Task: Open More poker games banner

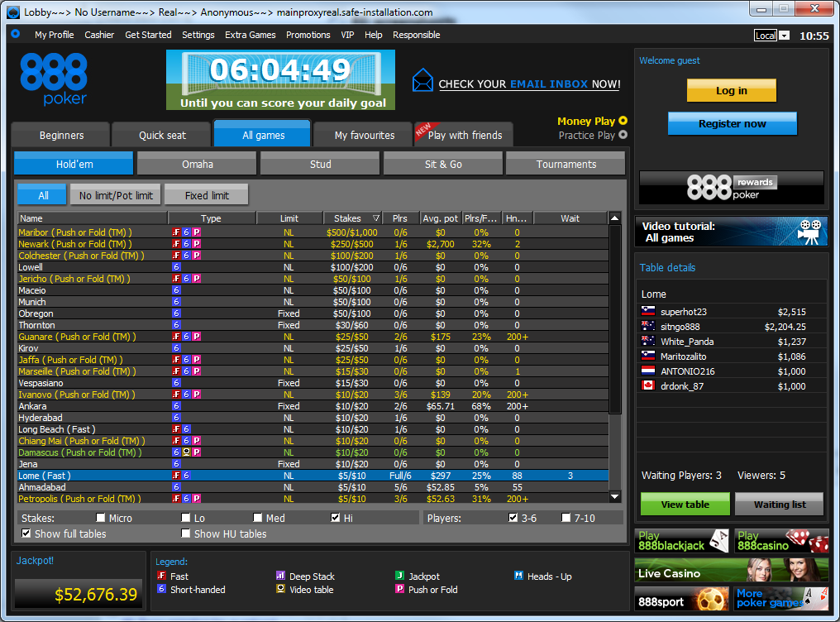Action: tap(781, 599)
